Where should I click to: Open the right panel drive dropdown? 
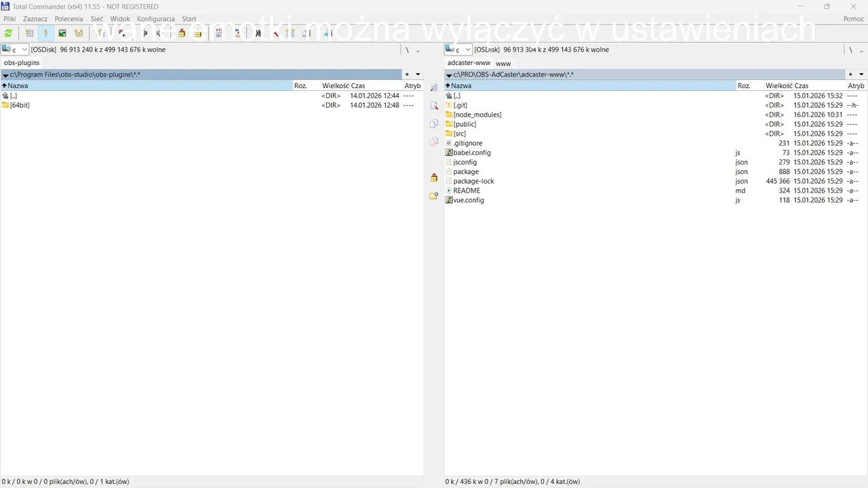click(458, 49)
